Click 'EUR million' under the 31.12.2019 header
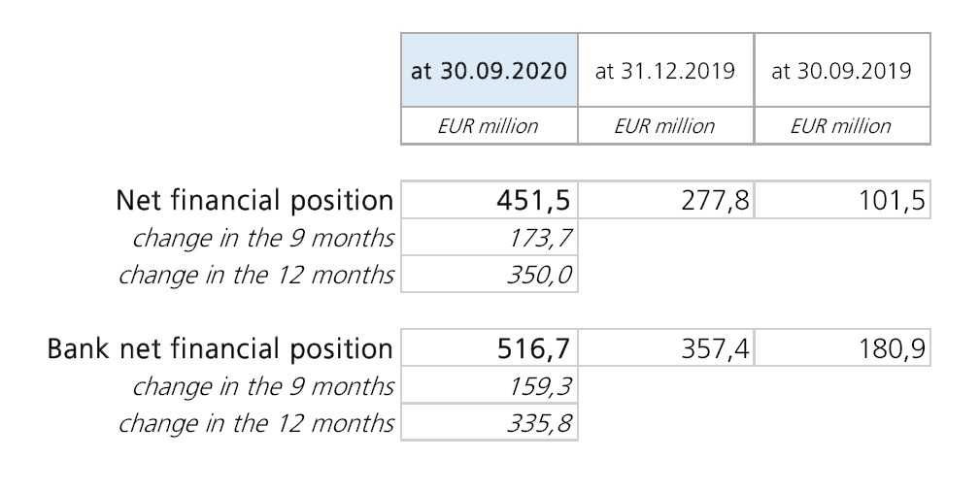Screen dimensions: 980x492 pos(665,126)
